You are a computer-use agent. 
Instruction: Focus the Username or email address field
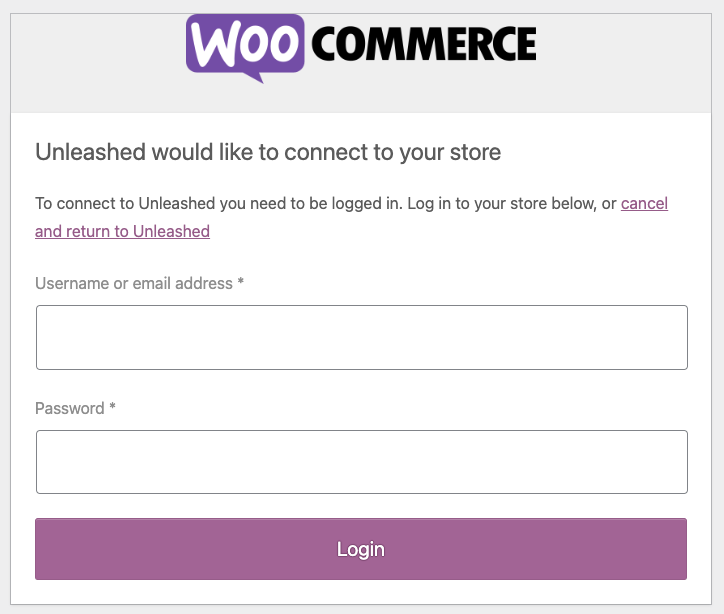tap(362, 337)
